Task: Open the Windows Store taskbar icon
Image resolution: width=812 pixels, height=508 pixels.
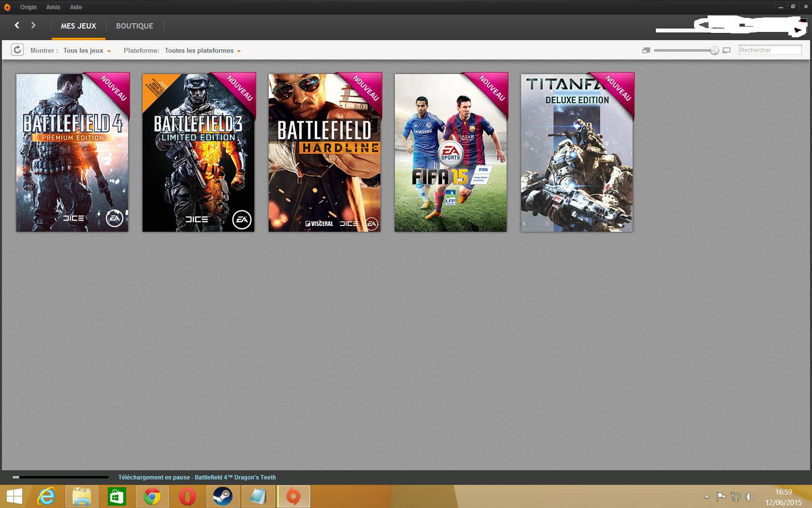Action: click(117, 497)
